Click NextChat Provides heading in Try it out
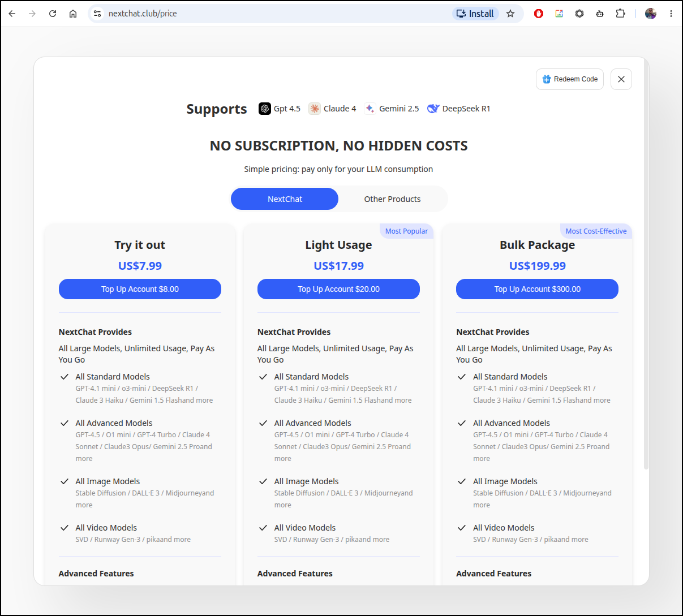Screen dimensions: 683x616 point(95,332)
